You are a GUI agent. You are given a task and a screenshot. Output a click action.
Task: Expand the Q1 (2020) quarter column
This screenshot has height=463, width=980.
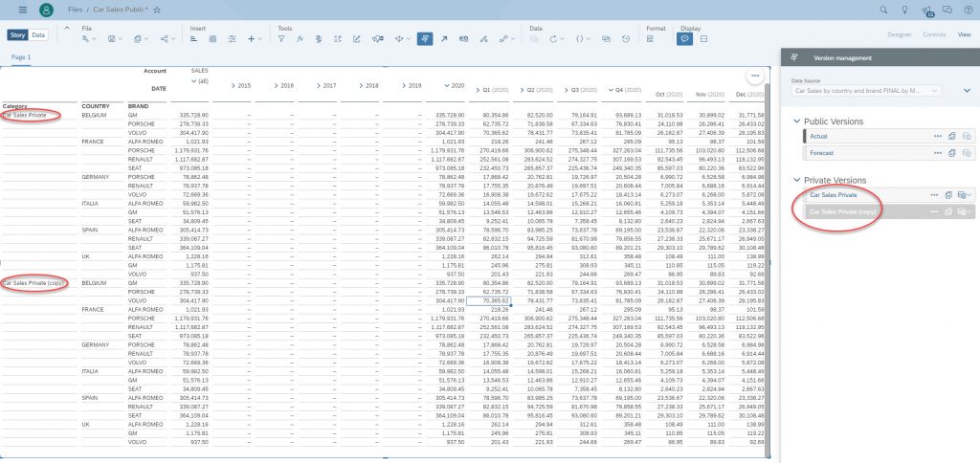pos(479,91)
